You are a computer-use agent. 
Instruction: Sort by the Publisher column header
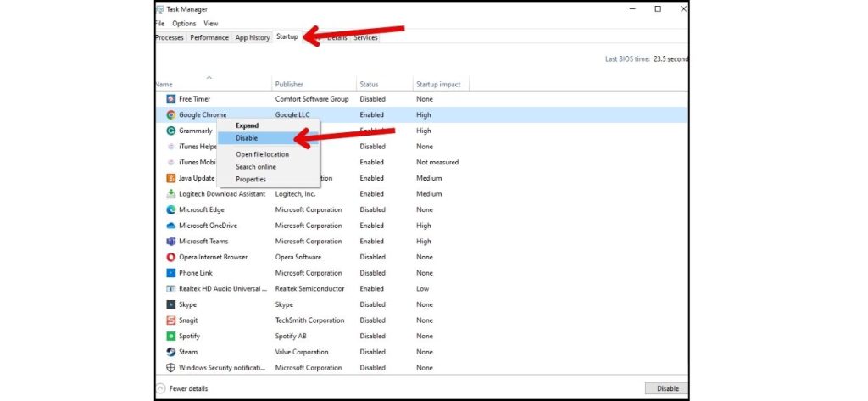click(x=314, y=84)
